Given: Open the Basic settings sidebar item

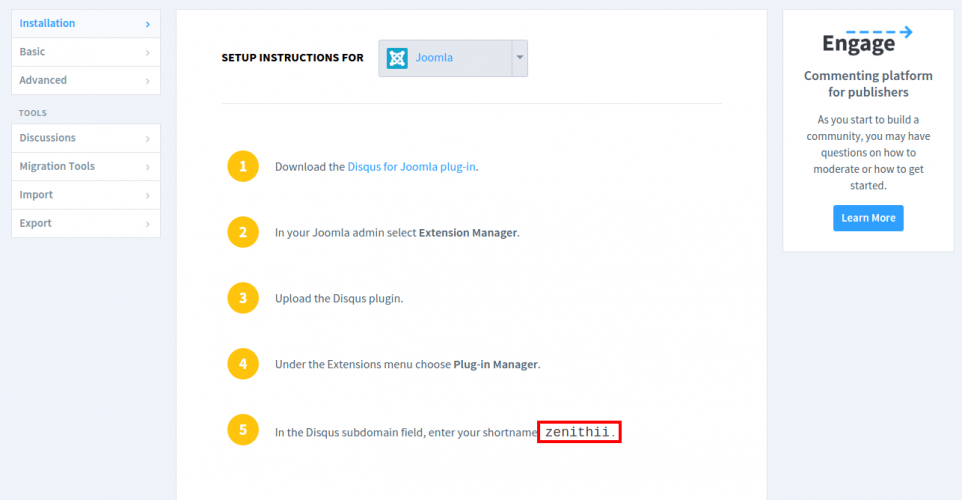Looking at the screenshot, I should 86,52.
